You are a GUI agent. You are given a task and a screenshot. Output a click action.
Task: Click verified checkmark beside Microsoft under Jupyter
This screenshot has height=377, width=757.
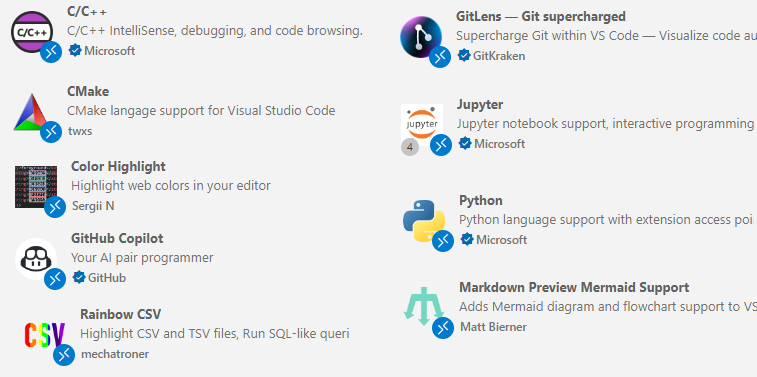pos(464,143)
